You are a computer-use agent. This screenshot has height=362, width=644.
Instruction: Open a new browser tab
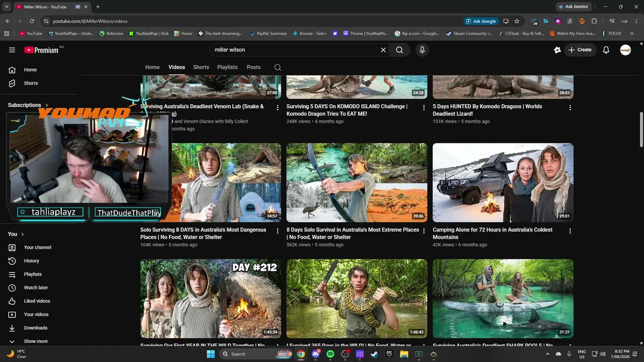pyautogui.click(x=98, y=7)
